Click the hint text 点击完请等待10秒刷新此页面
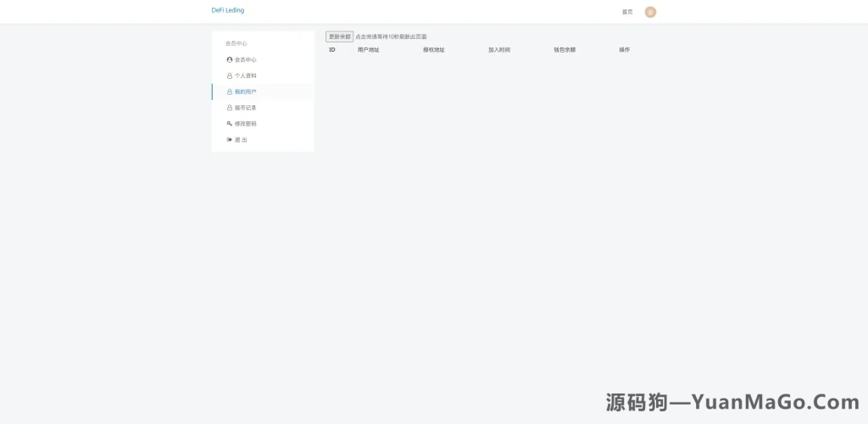Screen dimensions: 868x424 (391, 36)
